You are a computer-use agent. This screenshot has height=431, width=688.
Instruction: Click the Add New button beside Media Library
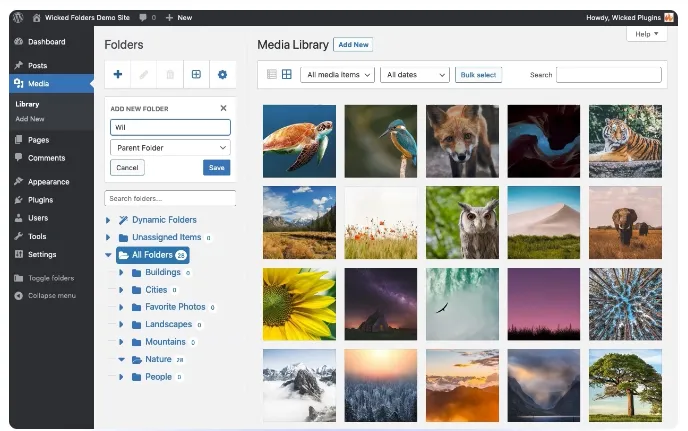[x=353, y=45]
